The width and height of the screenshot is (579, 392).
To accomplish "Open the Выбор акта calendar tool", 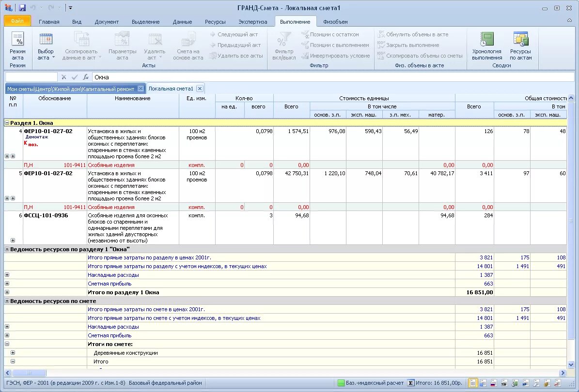I will [x=46, y=40].
